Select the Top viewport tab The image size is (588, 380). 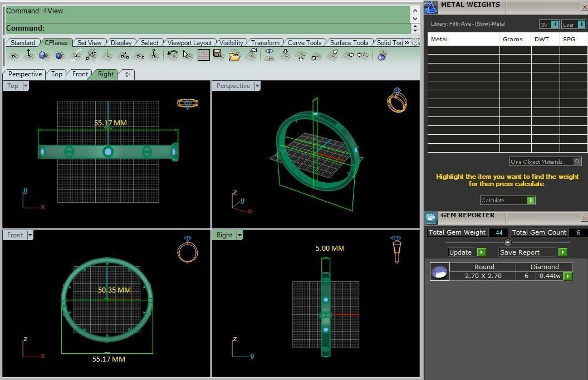[x=57, y=74]
